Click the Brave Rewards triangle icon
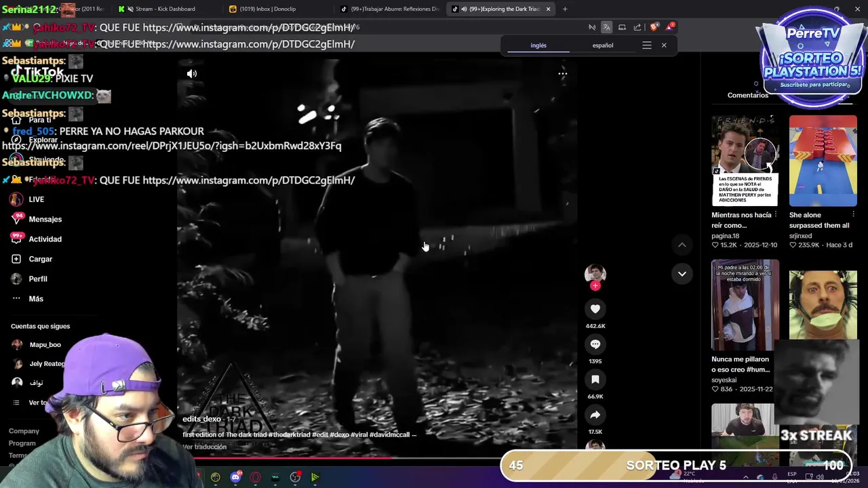This screenshot has height=488, width=868. (x=670, y=27)
